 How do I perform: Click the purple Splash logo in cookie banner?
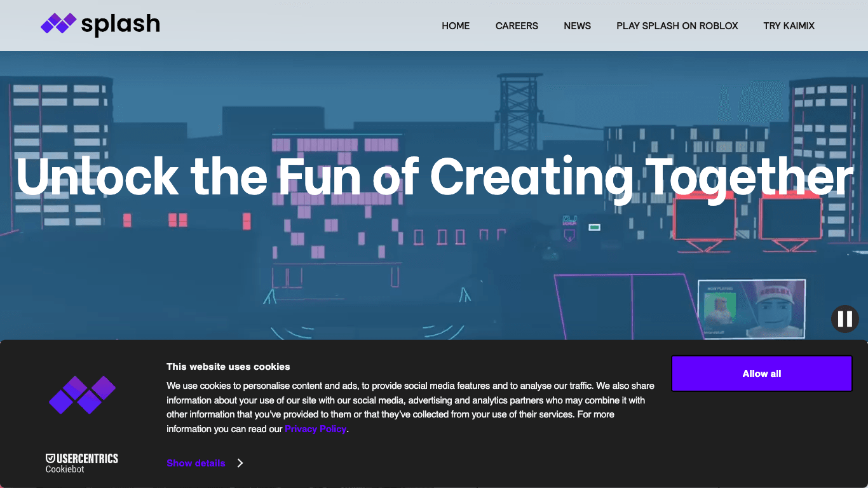[x=82, y=395]
